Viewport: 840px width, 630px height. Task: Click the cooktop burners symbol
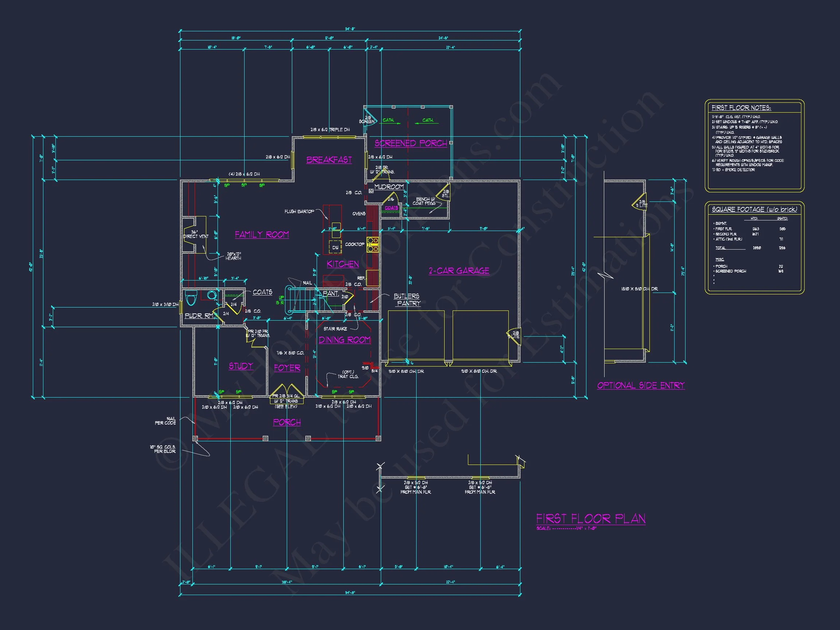click(x=372, y=244)
